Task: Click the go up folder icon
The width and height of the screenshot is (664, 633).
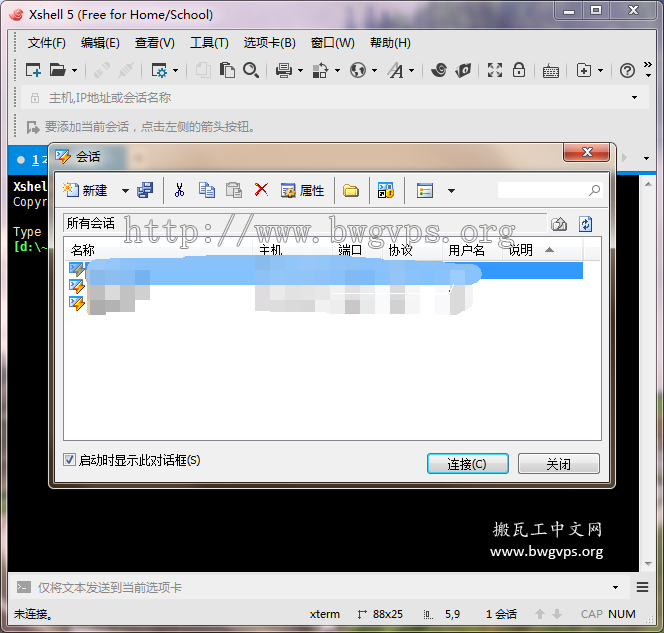Action: click(x=559, y=224)
